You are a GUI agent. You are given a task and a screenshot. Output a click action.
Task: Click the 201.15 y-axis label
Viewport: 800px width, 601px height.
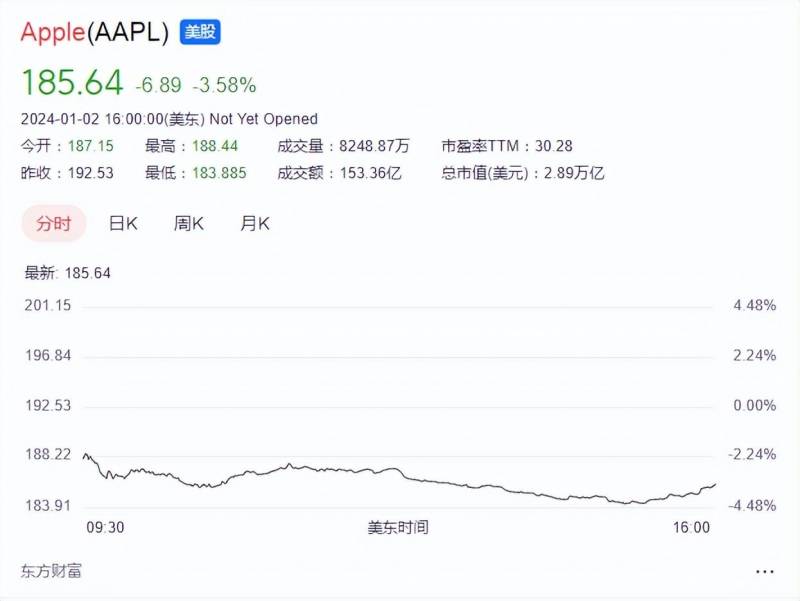(48, 306)
